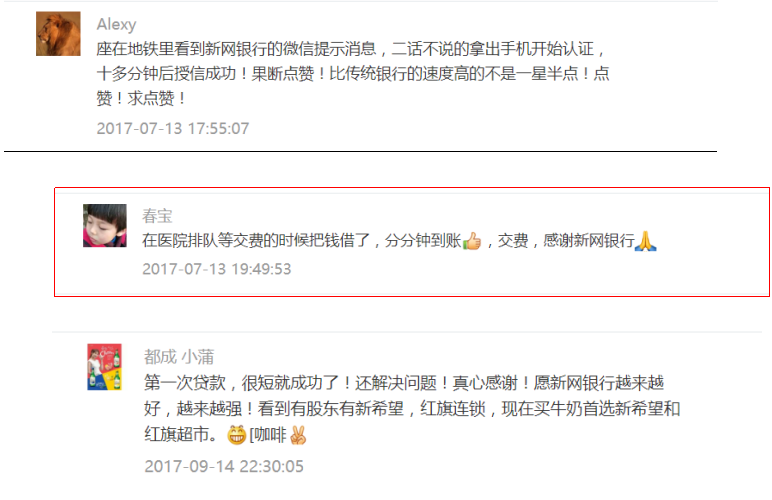Open 春宝's child avatar photo
Viewport: 772px width, 500px height.
105,225
